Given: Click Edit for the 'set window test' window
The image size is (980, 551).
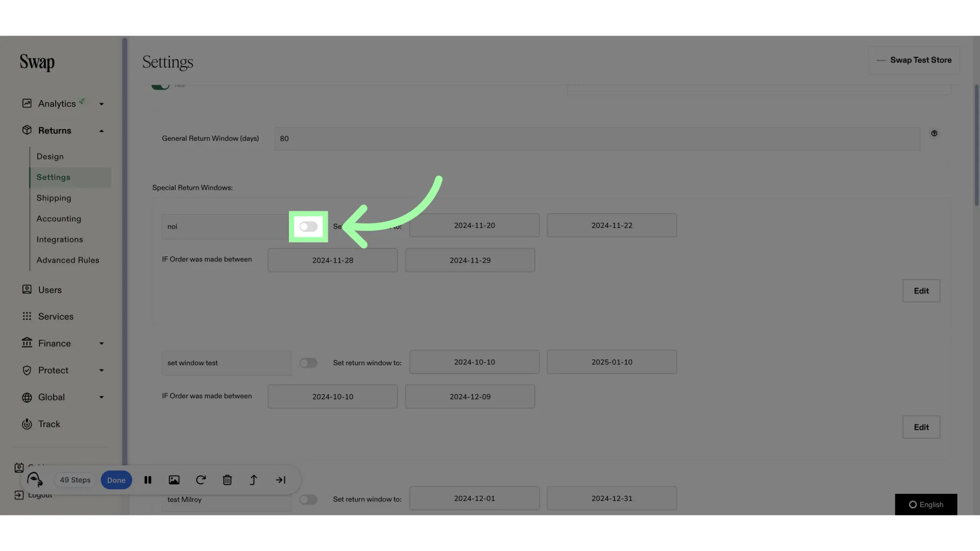Looking at the screenshot, I should pos(921,427).
